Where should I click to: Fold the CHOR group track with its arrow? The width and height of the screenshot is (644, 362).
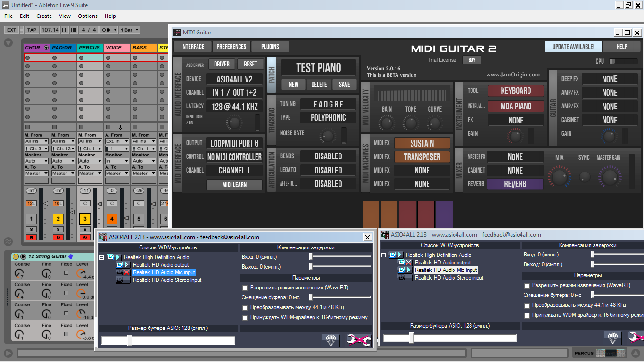(46, 48)
